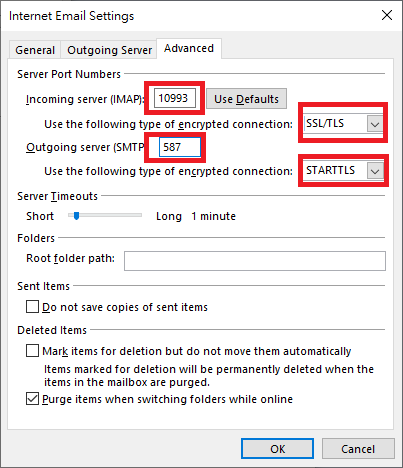
Task: Uncheck Purge items when switching folders
Action: (32, 399)
